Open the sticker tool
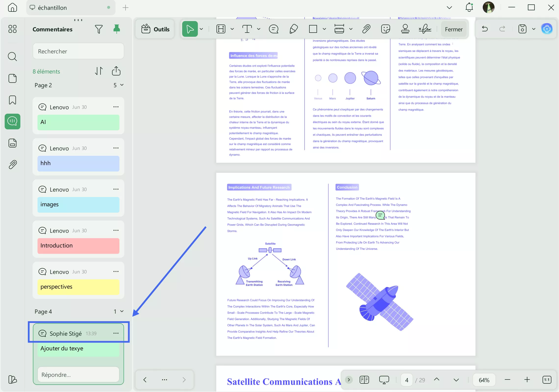This screenshot has width=559, height=392. coord(385,29)
